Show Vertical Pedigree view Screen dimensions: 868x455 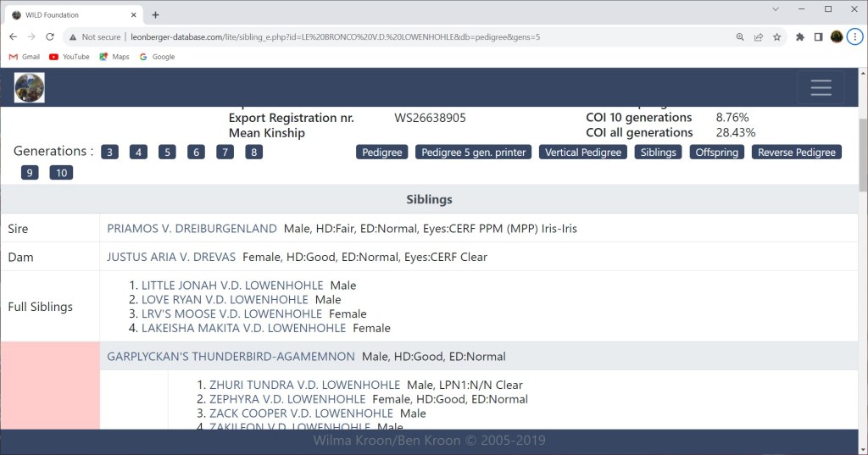point(583,153)
